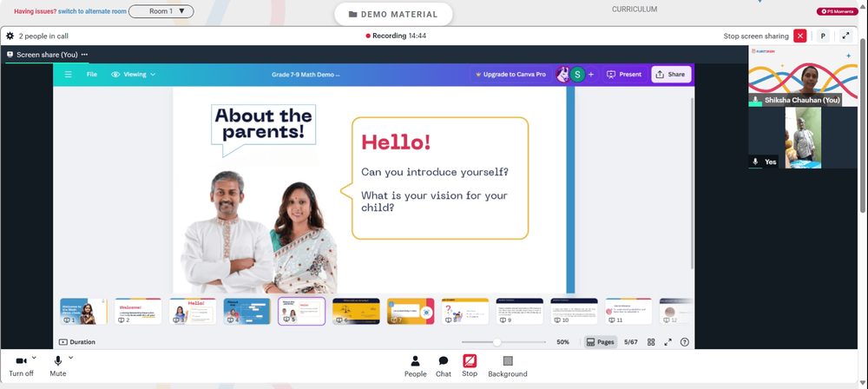Mute the microphone
This screenshot has width=868, height=389.
click(x=57, y=366)
